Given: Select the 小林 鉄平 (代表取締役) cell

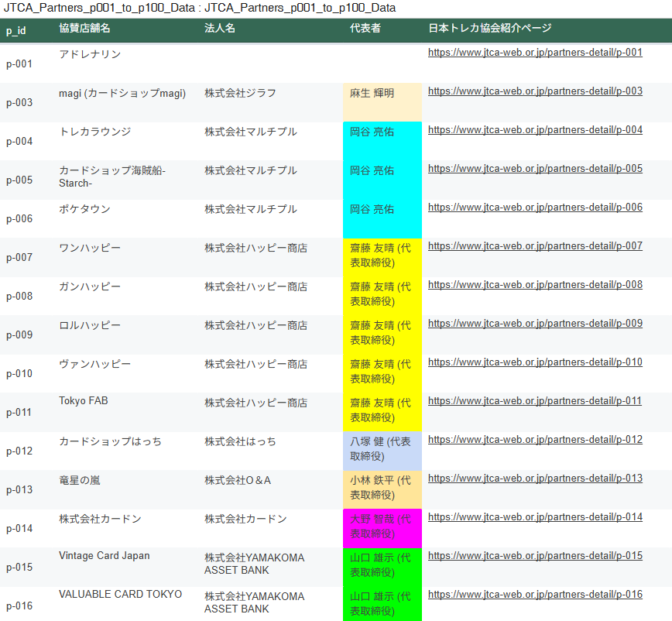Looking at the screenshot, I should (x=382, y=489).
